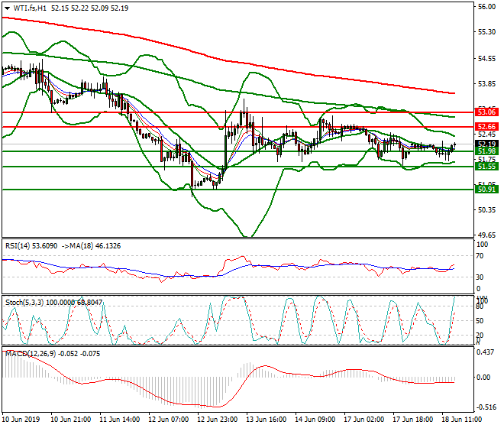The width and height of the screenshot is (504, 428).
Task: Select the 54.55 price scale value
Action: point(486,59)
